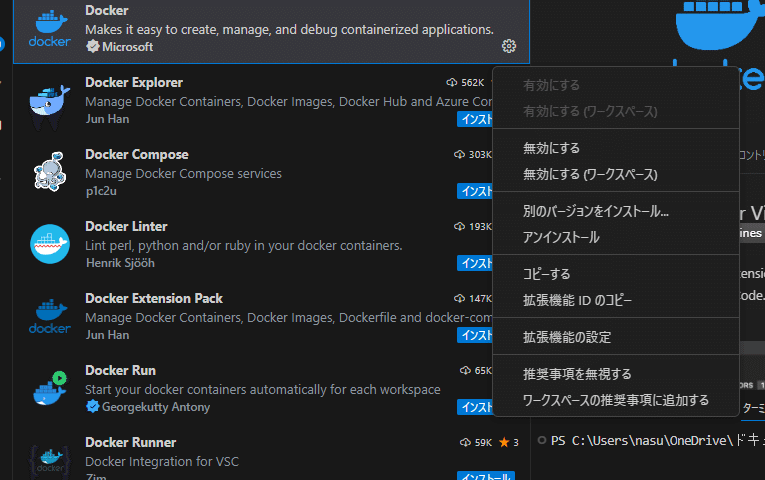Click Georgekutty Antony verified publisher badge

(93, 406)
